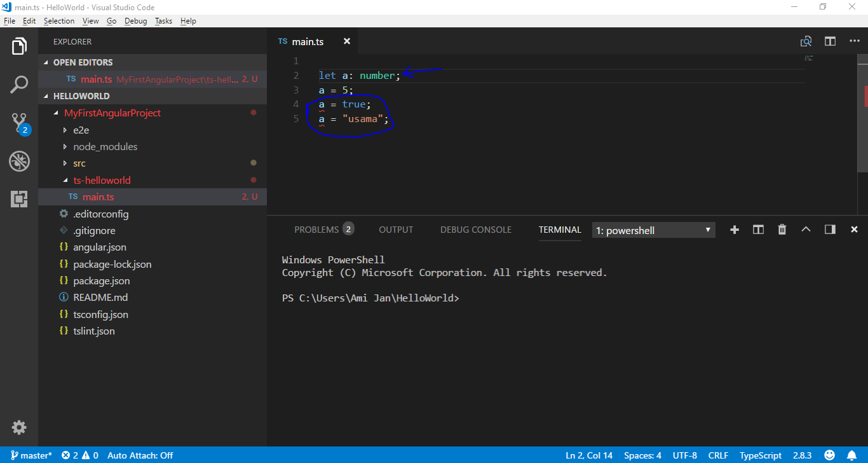Open the Edit menu
Screen dimensions: 868x463
(x=29, y=21)
